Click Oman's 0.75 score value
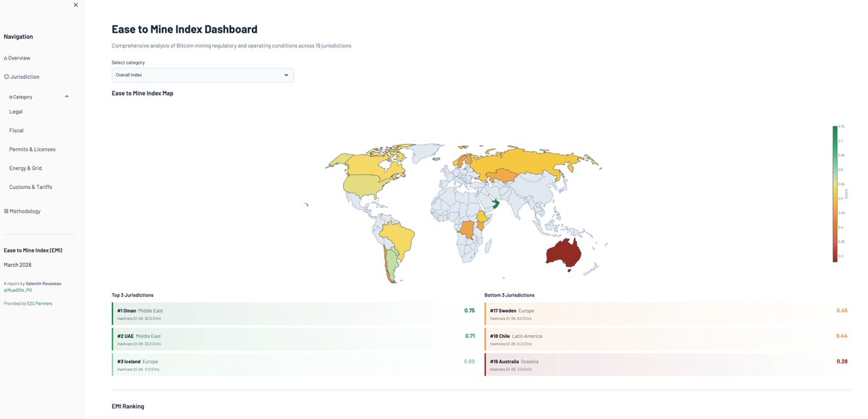This screenshot has height=419, width=868. point(469,310)
